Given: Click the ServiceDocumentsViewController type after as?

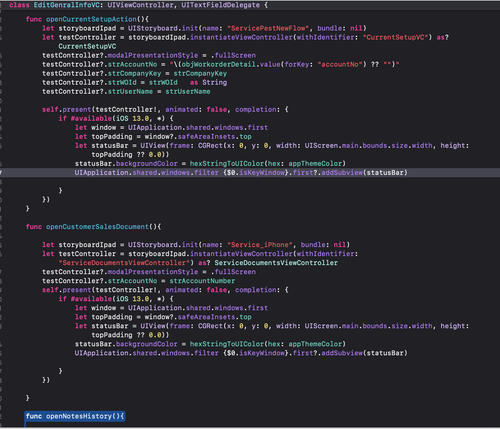Looking at the screenshot, I should [276, 263].
